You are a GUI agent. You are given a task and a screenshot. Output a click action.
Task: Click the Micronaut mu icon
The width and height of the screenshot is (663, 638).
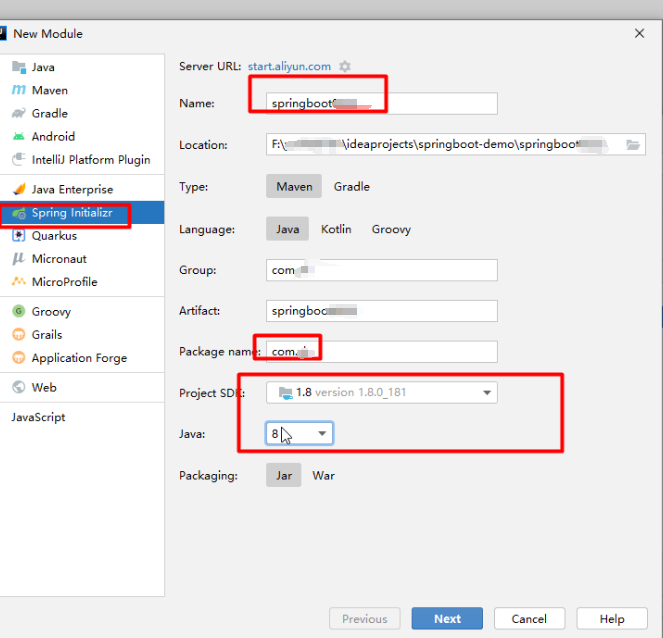click(x=19, y=258)
